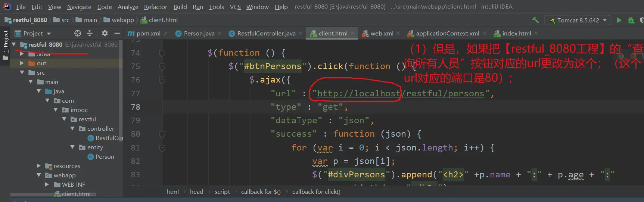The width and height of the screenshot is (644, 202).
Task: Open the View menu
Action: click(x=55, y=7)
